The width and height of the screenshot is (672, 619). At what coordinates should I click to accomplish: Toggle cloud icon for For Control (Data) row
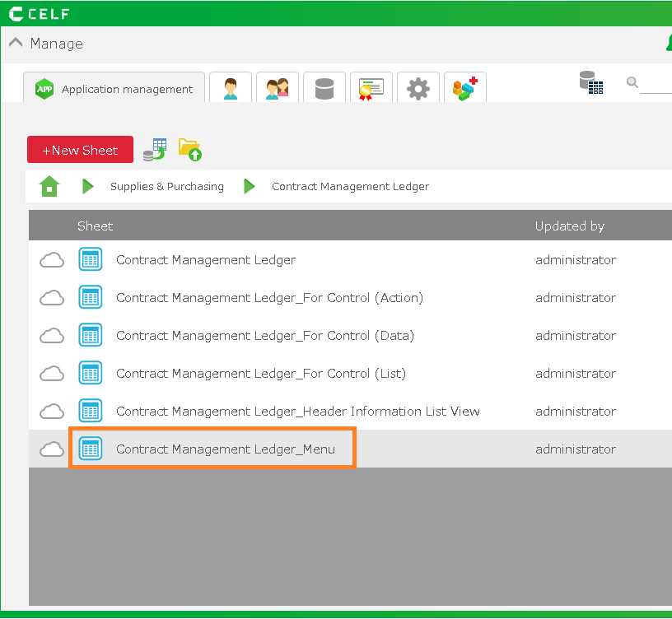click(x=52, y=336)
